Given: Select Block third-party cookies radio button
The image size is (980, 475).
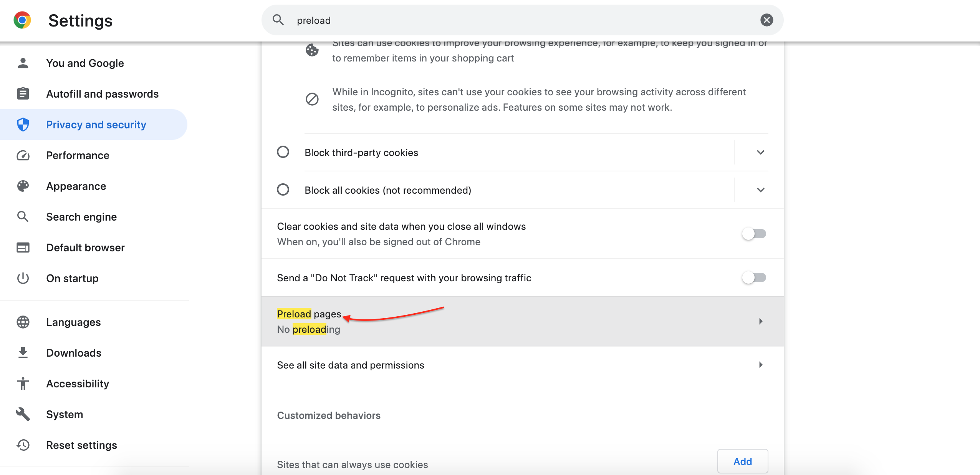Looking at the screenshot, I should point(283,152).
